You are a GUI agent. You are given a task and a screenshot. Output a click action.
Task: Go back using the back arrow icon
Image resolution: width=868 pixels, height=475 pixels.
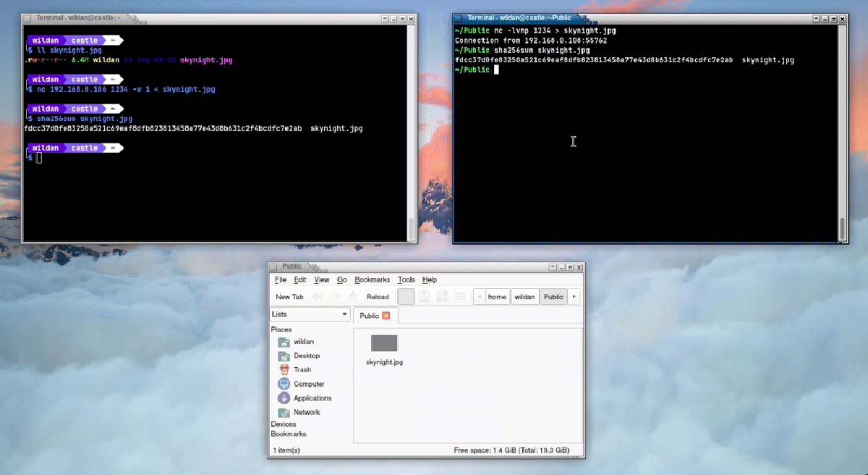pos(318,297)
